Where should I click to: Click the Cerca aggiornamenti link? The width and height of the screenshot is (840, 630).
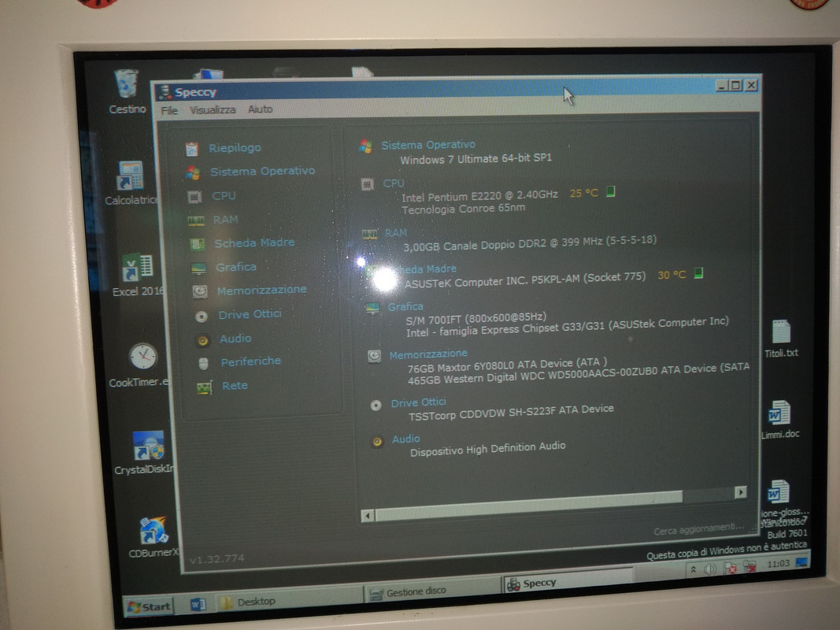coord(698,529)
